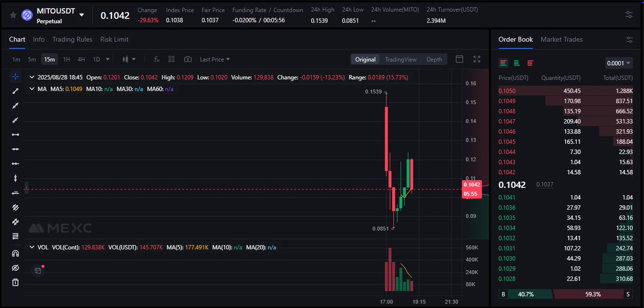Open the fx indicators menu
Screen dimensions: 644x308
click(x=157, y=59)
